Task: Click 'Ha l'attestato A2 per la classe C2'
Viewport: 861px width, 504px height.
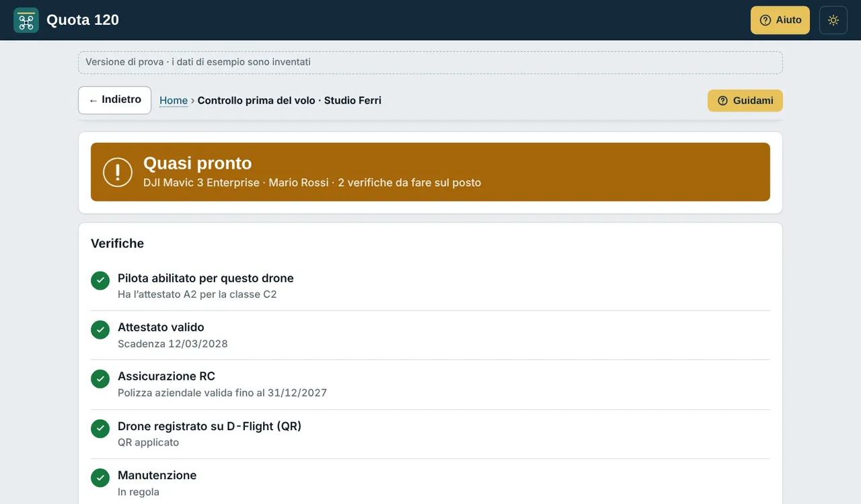Action: pyautogui.click(x=197, y=294)
